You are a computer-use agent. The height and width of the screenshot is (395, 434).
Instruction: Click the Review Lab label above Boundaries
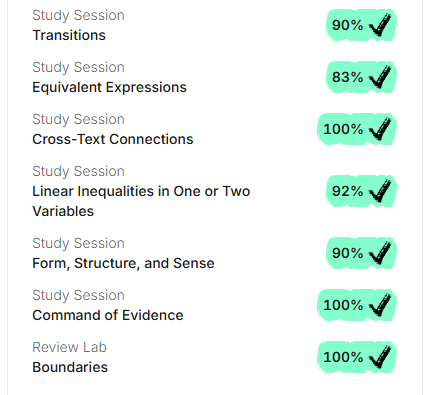pos(69,347)
